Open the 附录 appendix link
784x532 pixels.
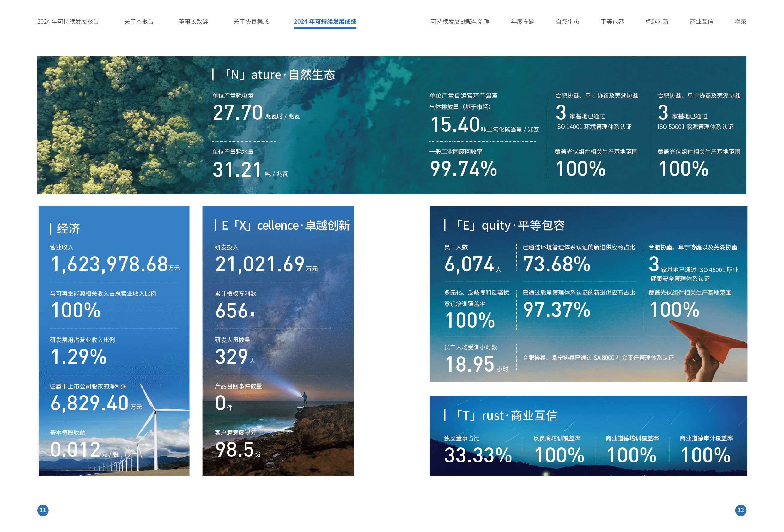740,21
